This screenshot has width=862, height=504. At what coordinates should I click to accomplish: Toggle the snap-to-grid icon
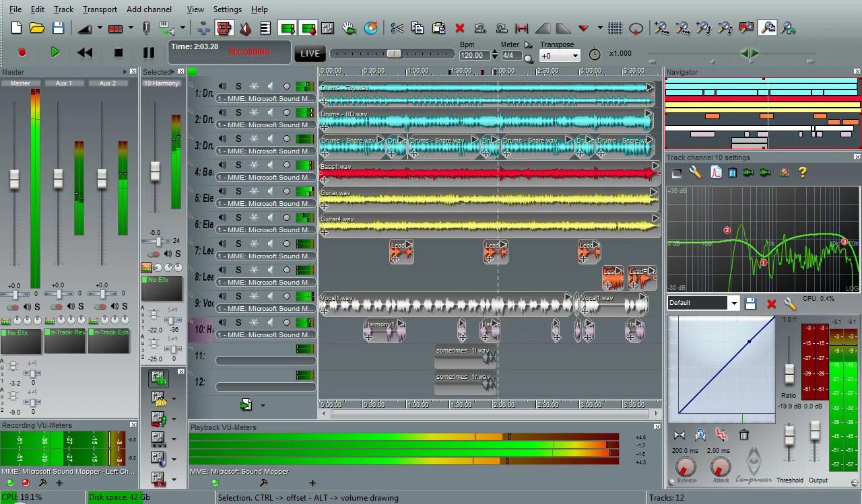point(615,28)
